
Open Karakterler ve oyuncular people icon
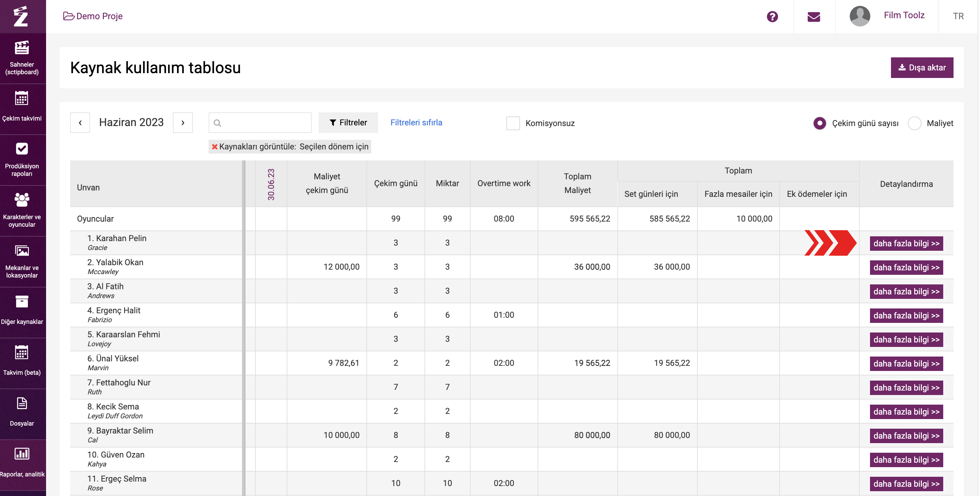click(x=22, y=200)
